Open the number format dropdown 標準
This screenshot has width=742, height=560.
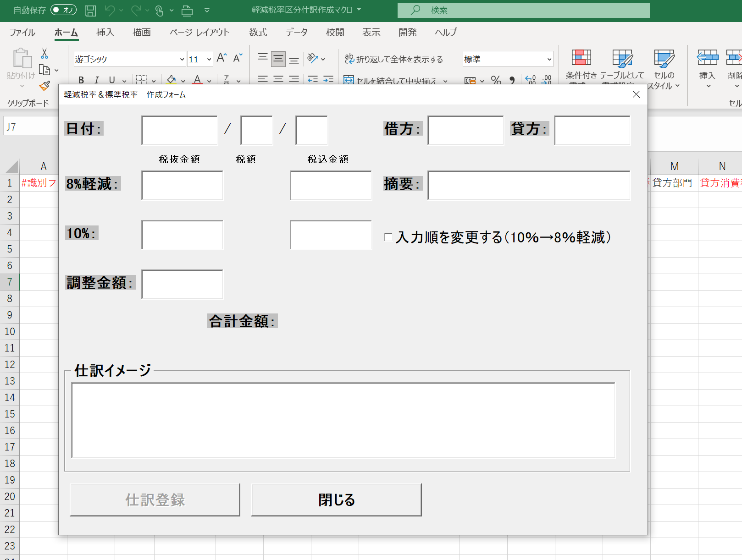(549, 59)
